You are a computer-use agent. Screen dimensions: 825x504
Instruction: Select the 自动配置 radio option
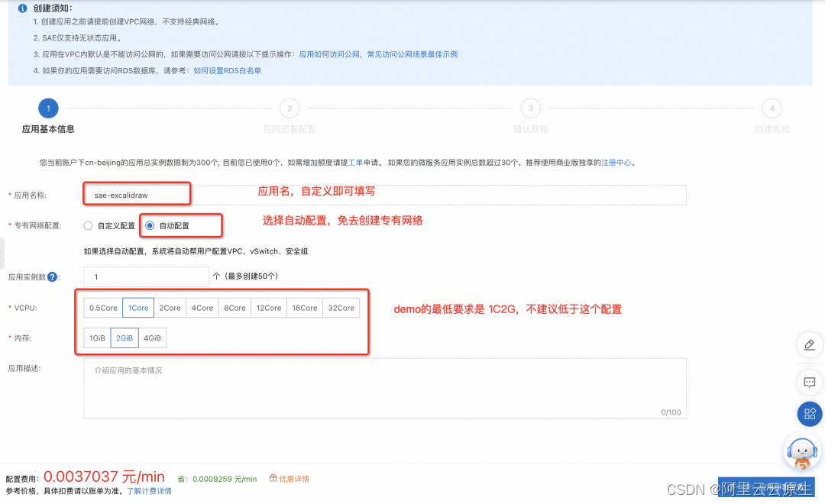[x=151, y=226]
